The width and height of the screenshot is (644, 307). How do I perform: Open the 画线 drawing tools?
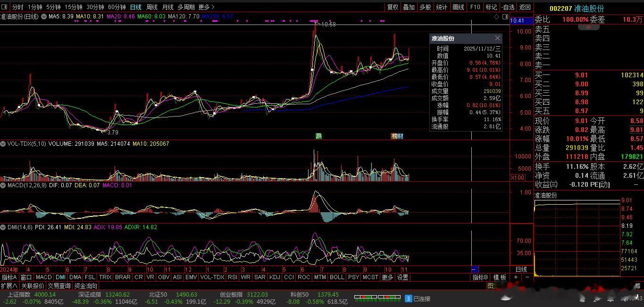[x=458, y=7]
